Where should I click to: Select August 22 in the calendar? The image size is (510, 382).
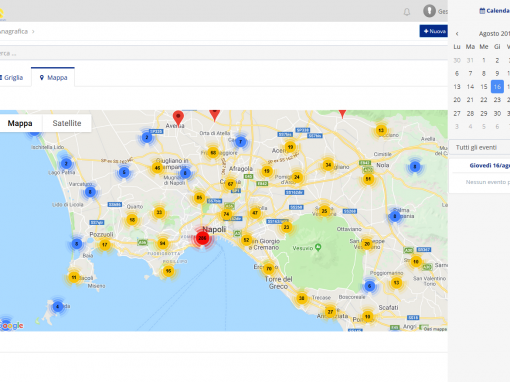click(484, 100)
